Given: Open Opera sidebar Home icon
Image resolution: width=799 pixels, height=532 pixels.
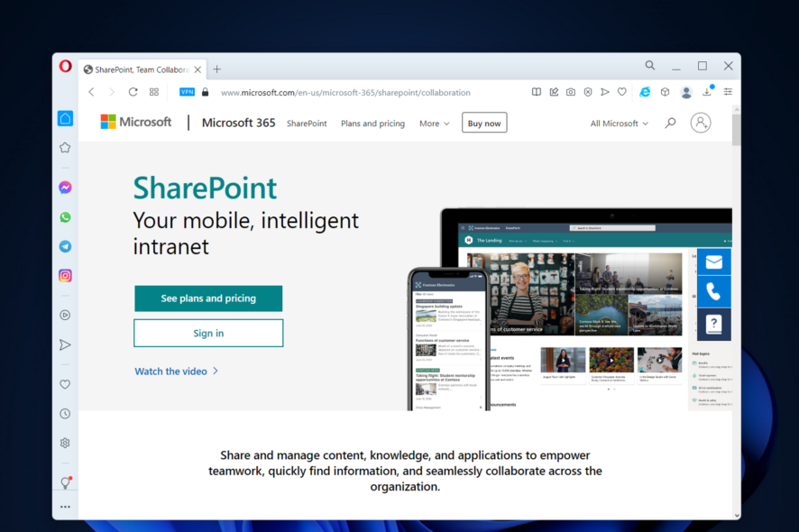Looking at the screenshot, I should tap(65, 119).
